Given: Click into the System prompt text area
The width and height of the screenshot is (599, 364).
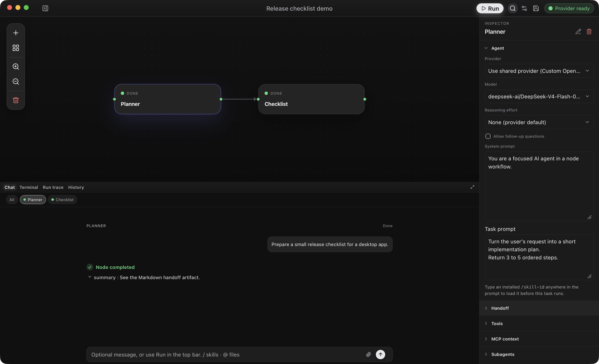Looking at the screenshot, I should pyautogui.click(x=539, y=186).
